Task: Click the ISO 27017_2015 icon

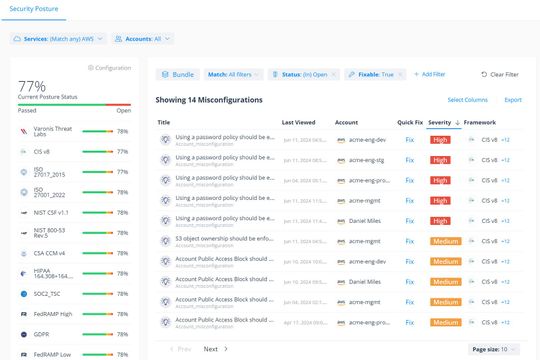Action: click(24, 172)
